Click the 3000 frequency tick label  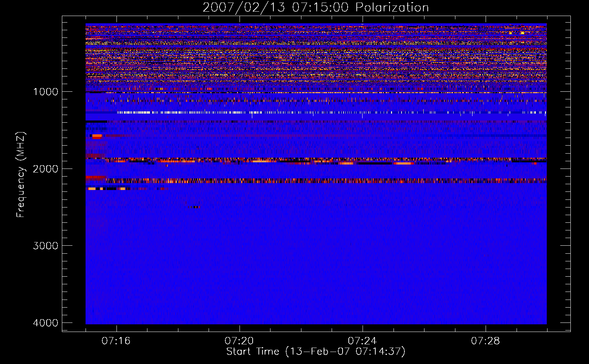coord(46,246)
